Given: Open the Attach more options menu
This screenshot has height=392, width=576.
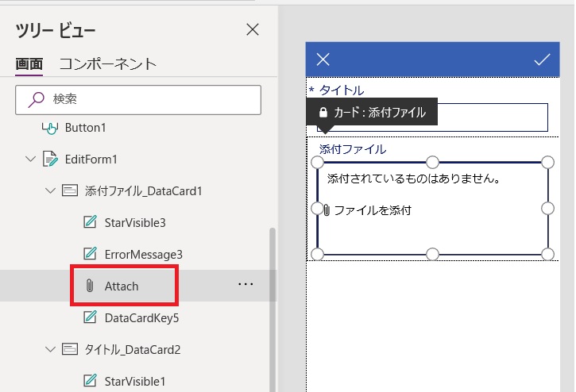Looking at the screenshot, I should [245, 284].
